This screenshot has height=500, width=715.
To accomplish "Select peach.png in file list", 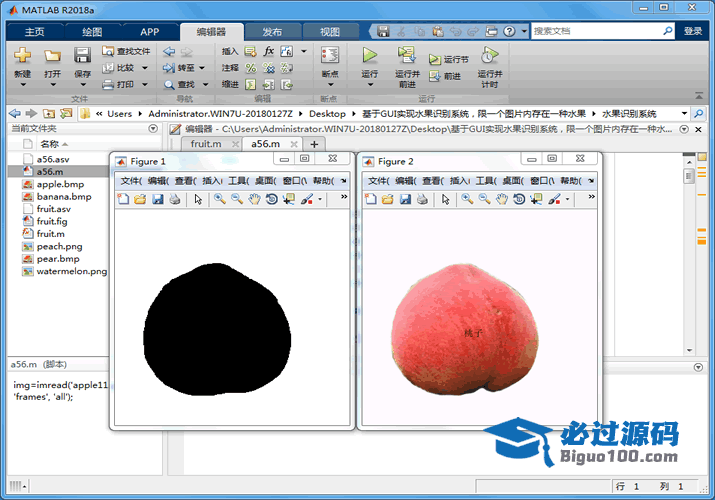I will click(59, 247).
